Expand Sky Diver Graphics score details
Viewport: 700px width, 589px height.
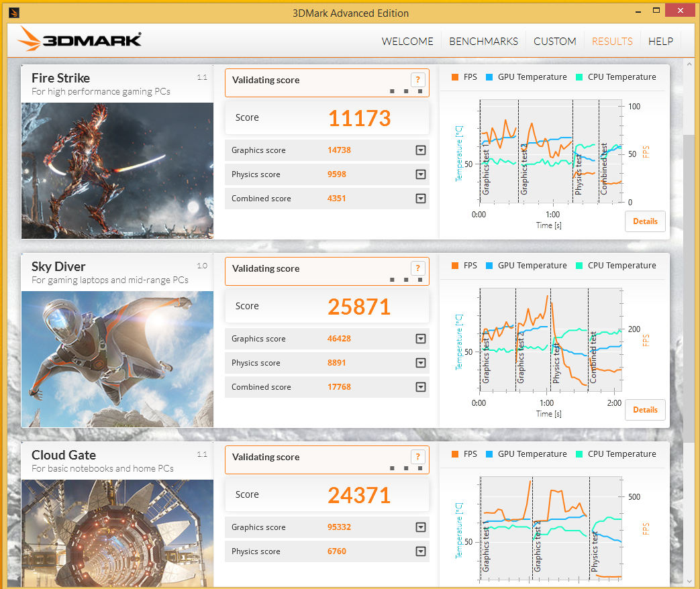[421, 339]
